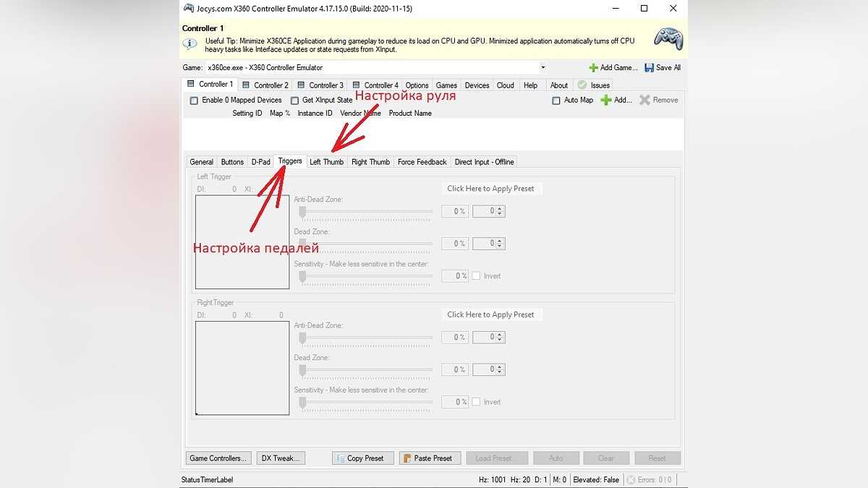Switch to the Left Thumb tab
868x488 pixels.
click(326, 162)
